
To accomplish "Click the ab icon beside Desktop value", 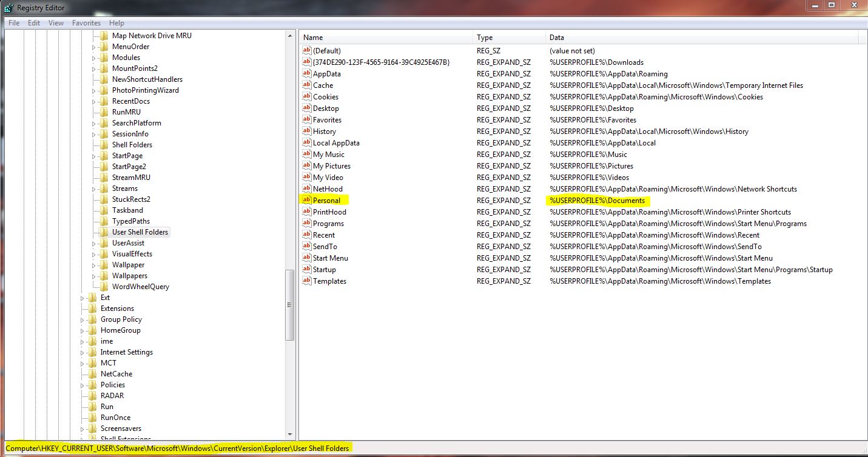I will tap(306, 108).
